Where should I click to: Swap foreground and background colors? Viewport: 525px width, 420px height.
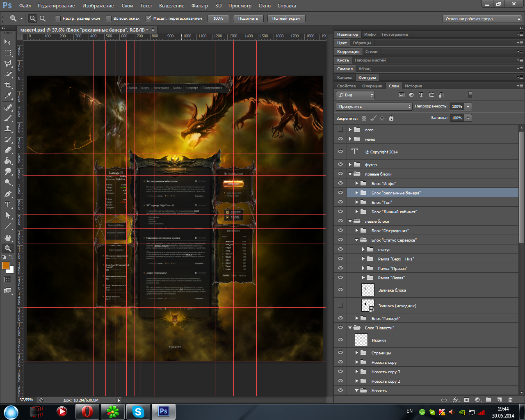11,257
